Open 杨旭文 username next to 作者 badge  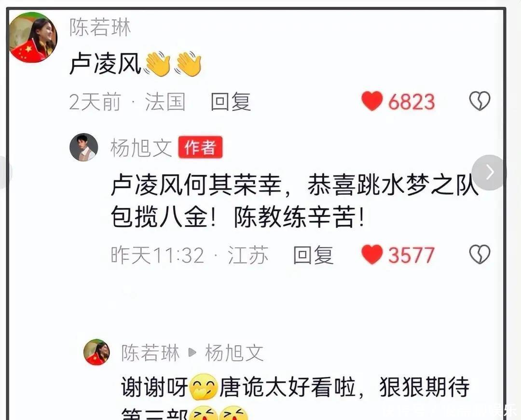tap(141, 148)
